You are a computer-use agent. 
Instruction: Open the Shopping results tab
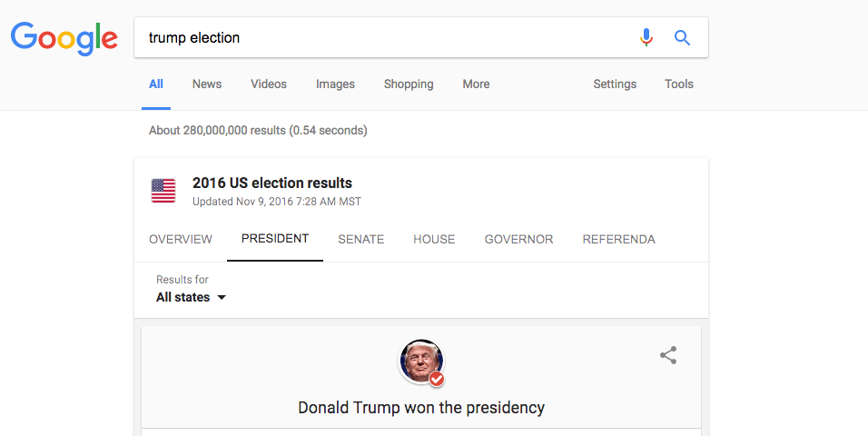tap(409, 84)
